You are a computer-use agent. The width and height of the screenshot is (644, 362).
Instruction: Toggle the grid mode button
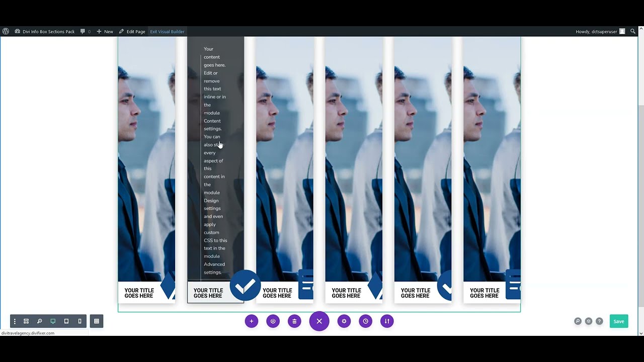pos(97,321)
